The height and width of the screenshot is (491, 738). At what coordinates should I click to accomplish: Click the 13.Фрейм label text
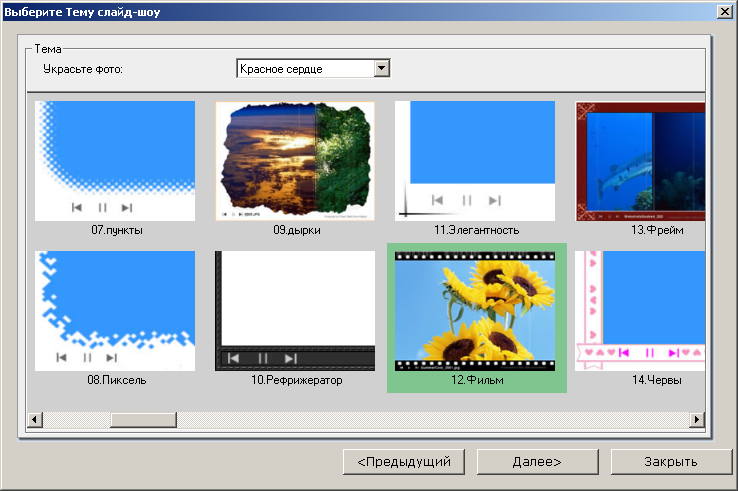[657, 230]
